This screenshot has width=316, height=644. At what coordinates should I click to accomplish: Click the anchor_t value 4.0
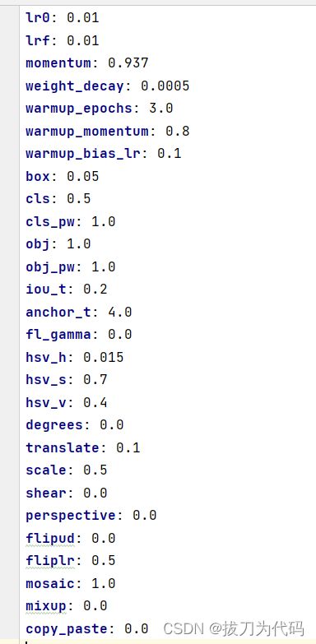pyautogui.click(x=119, y=312)
